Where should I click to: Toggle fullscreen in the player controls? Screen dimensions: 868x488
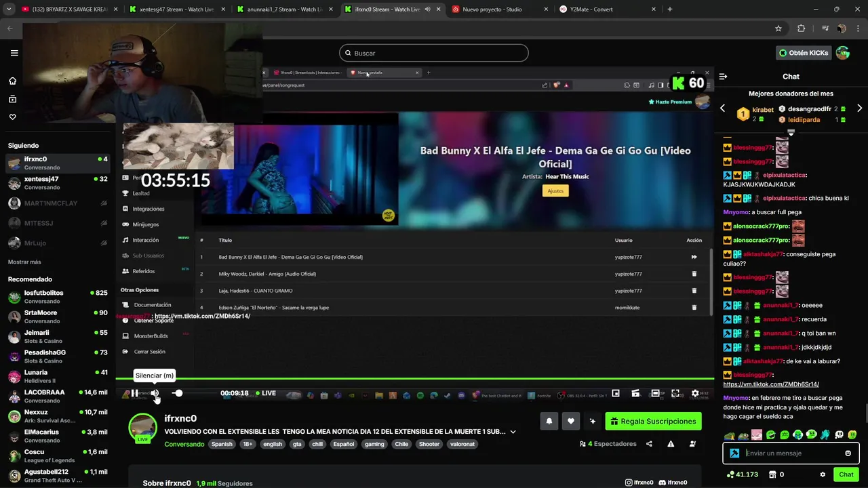click(x=675, y=393)
